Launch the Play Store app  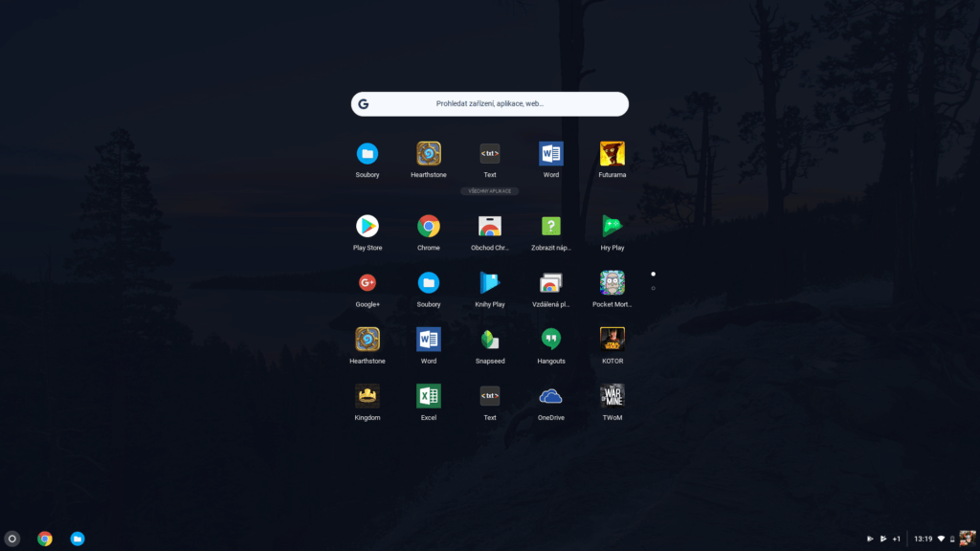tap(367, 227)
